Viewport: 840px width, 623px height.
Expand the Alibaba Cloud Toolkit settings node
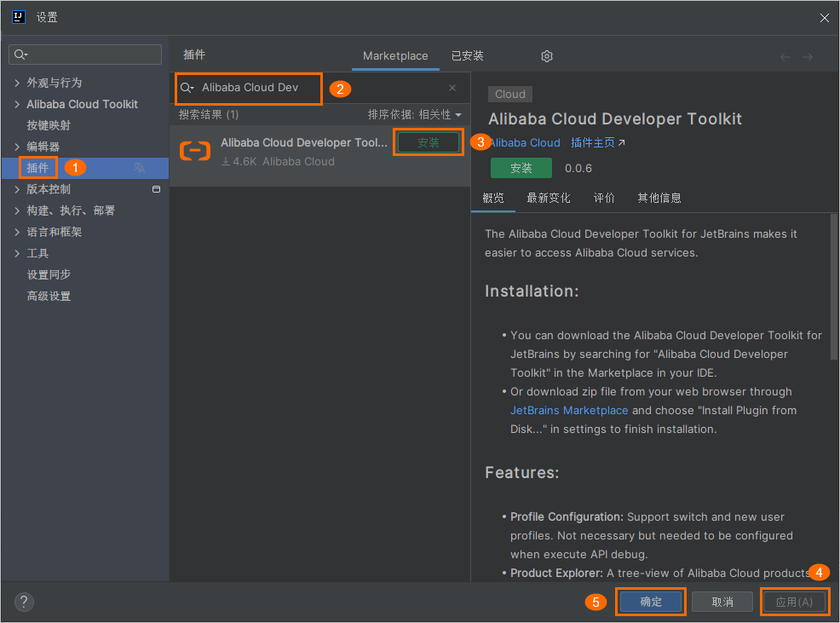[17, 104]
